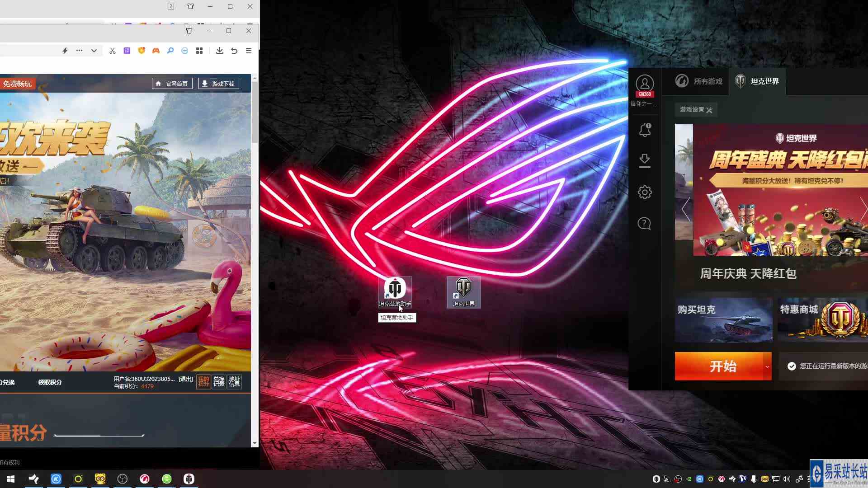The image size is (868, 488).
Task: Expand address bar chevron dropdown
Action: tap(94, 51)
